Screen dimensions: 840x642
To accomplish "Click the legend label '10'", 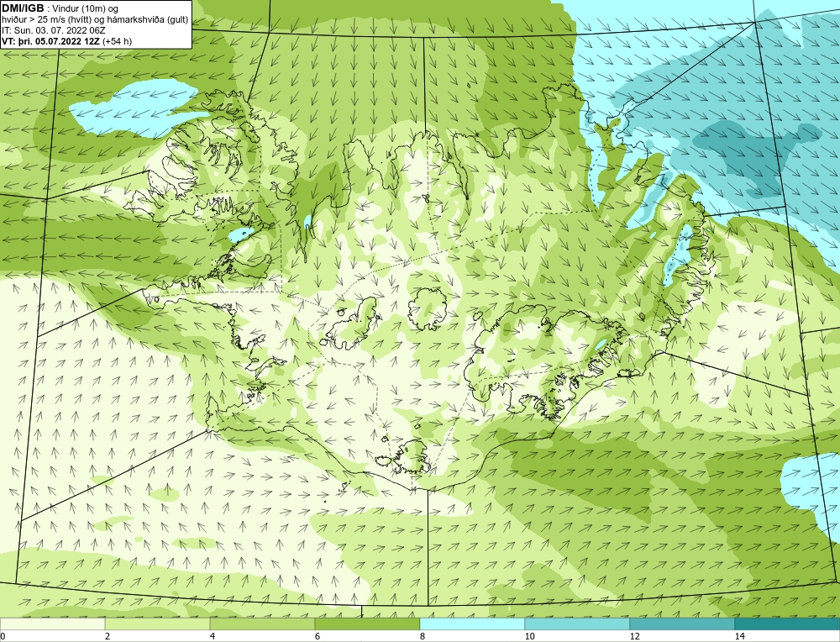I will (x=530, y=637).
